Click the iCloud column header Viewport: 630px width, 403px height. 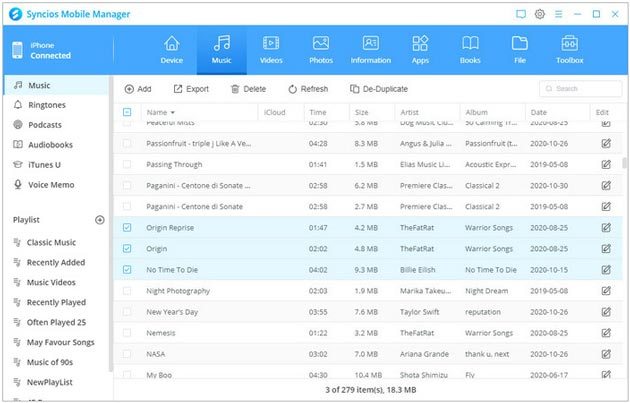274,113
